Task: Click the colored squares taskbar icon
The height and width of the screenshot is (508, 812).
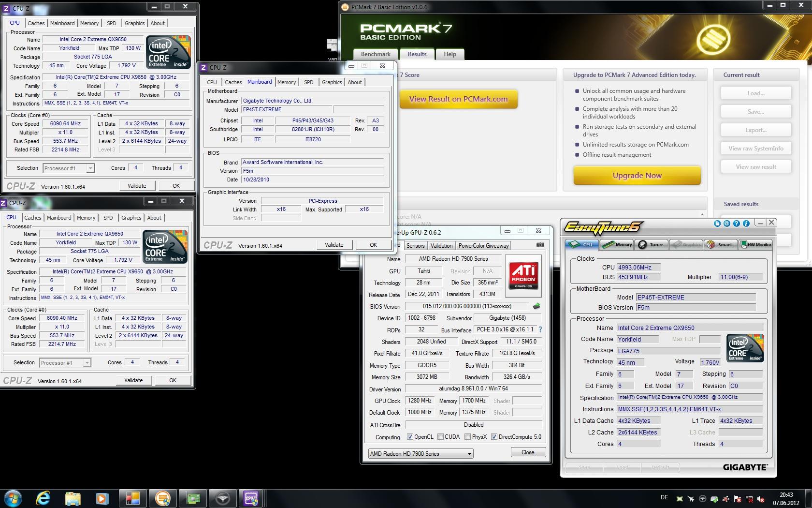Action: point(132,498)
